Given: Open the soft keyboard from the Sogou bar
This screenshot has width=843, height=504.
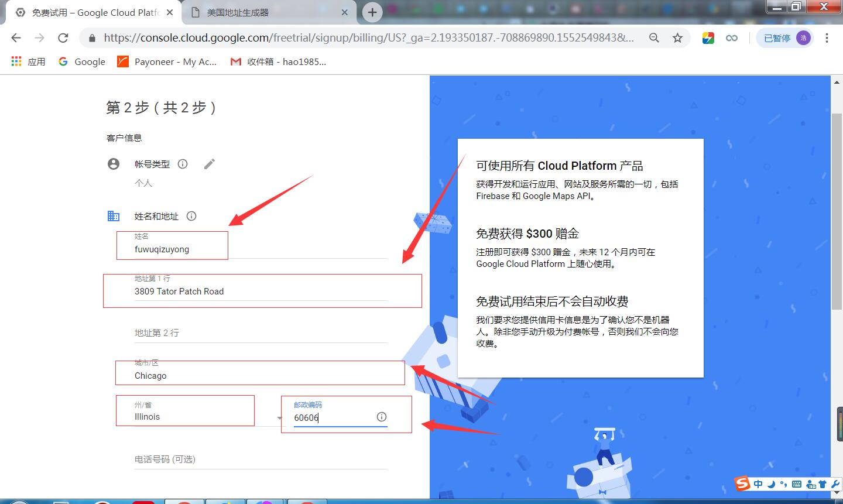Looking at the screenshot, I should tap(796, 484).
